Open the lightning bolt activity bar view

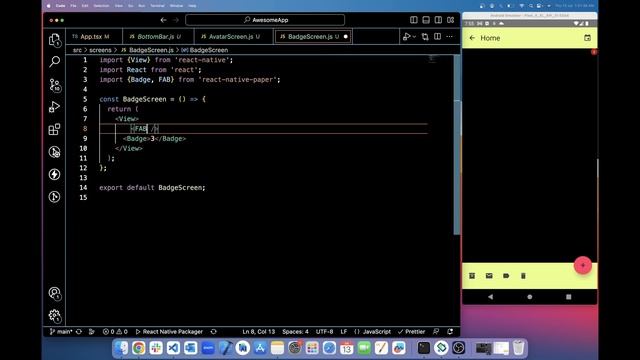[54, 174]
